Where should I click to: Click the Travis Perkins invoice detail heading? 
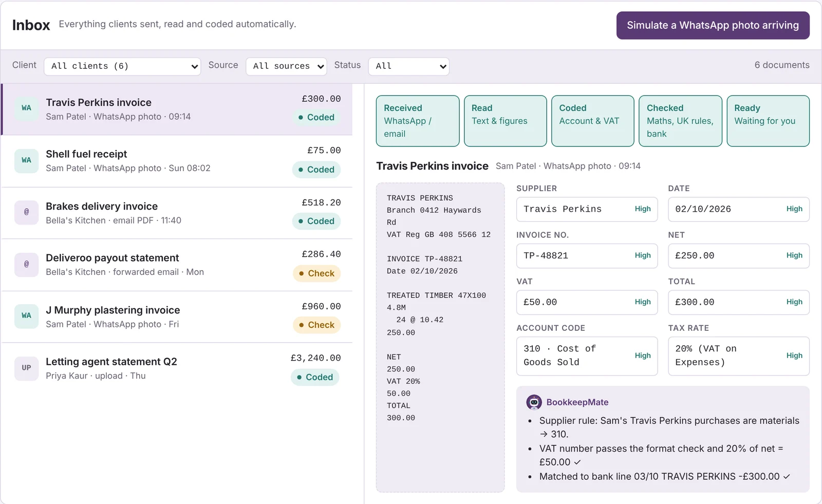pyautogui.click(x=432, y=166)
